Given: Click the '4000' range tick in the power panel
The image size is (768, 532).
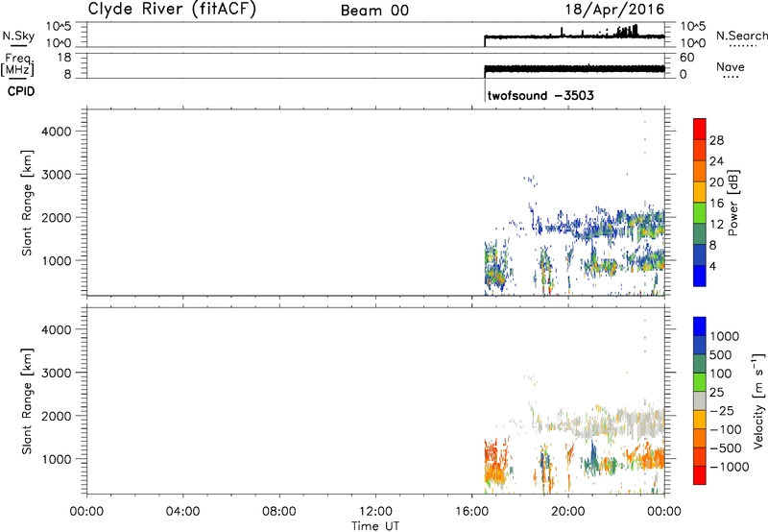Looking at the screenshot, I should click(57, 132).
